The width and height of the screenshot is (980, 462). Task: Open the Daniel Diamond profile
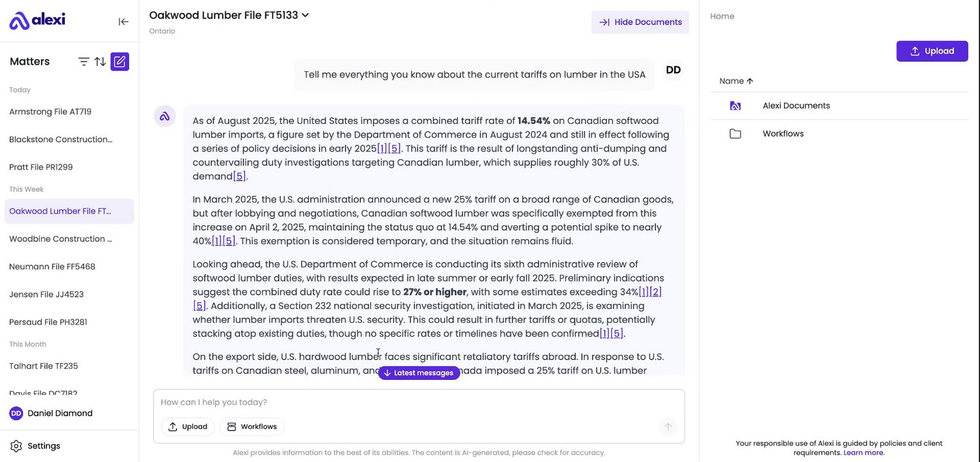point(60,413)
